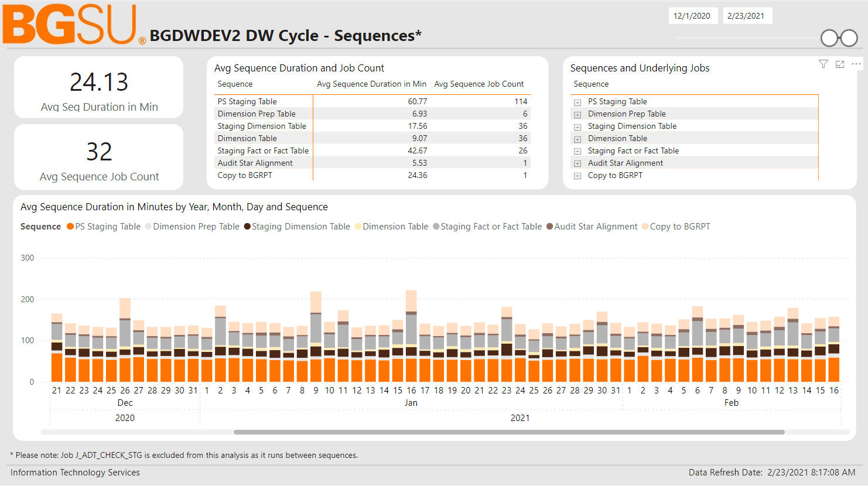Click the end date field 2/23/2021
The width and height of the screenshot is (868, 486).
tap(746, 16)
